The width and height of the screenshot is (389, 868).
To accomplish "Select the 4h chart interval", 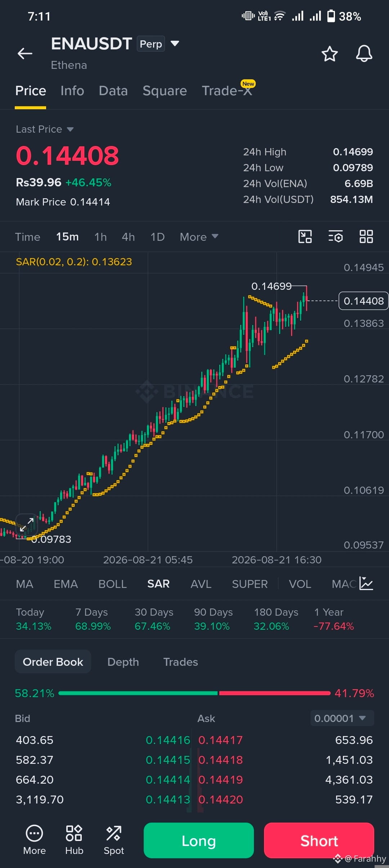I will coord(128,237).
